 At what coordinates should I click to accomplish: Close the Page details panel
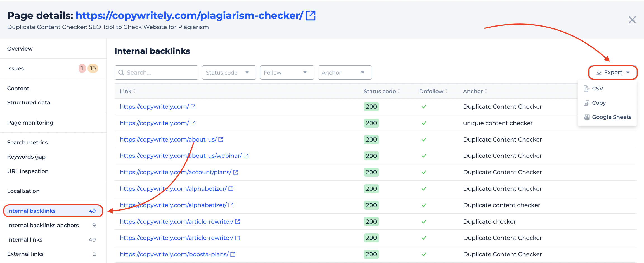click(632, 20)
